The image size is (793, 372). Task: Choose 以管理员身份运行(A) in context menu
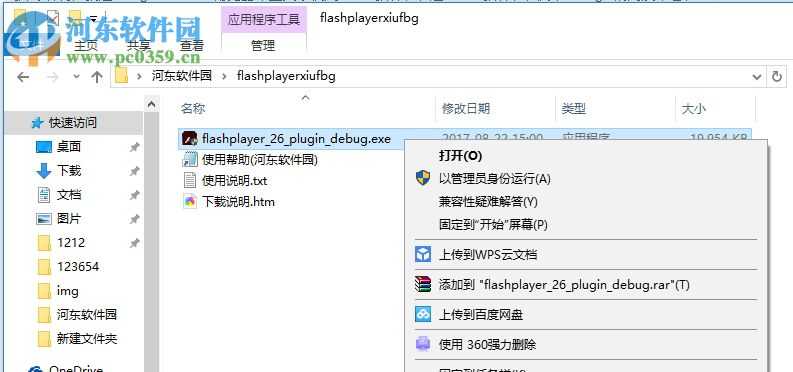495,178
